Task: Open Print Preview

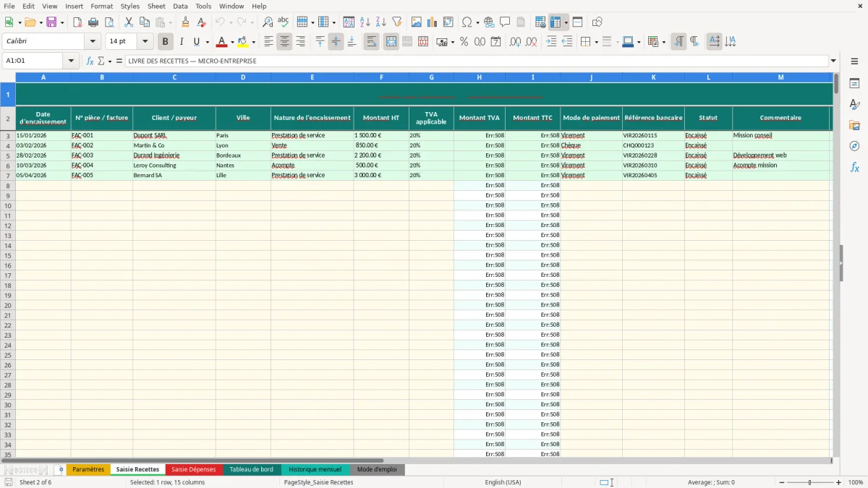Action: click(109, 22)
